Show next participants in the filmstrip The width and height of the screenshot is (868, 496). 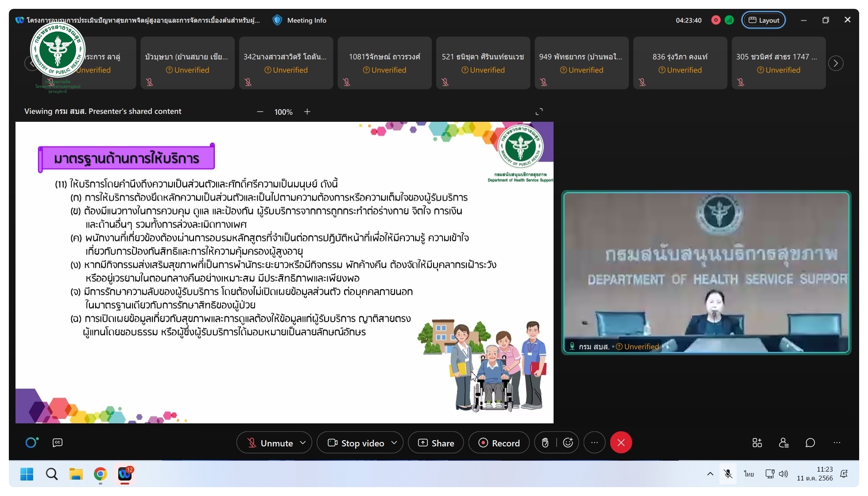(x=836, y=63)
